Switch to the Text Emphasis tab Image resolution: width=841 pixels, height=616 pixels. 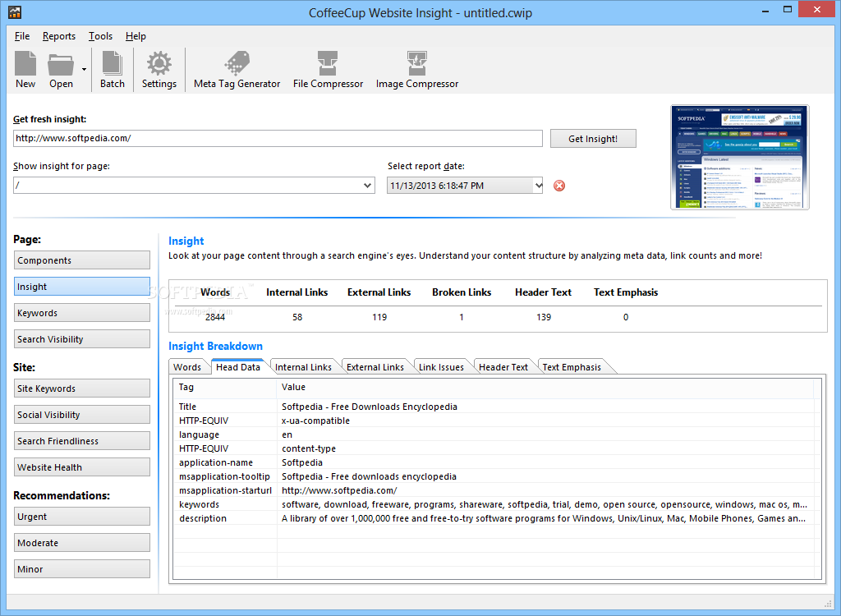tap(572, 367)
